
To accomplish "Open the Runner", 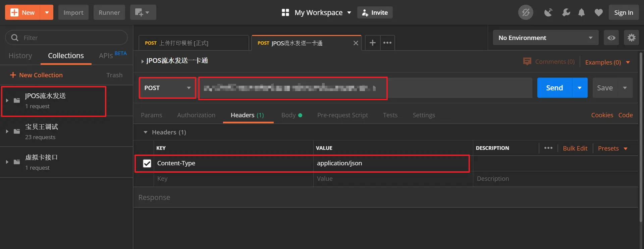I will click(x=109, y=12).
